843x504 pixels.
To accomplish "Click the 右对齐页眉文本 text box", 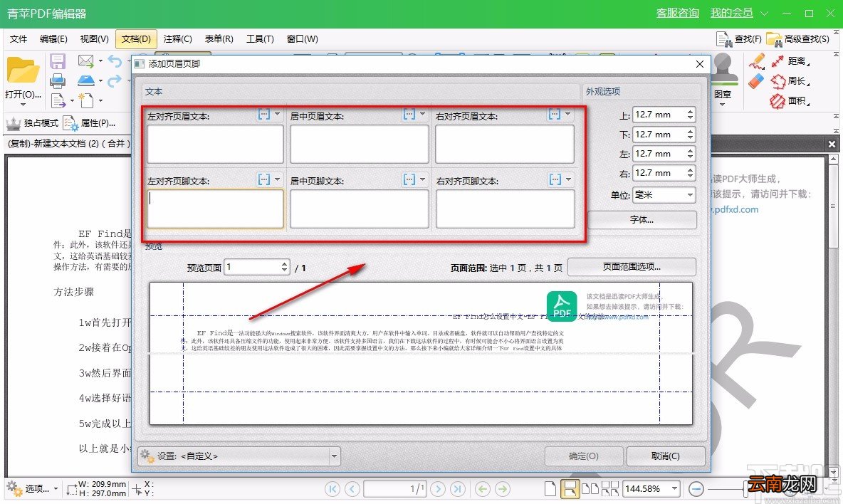I will (505, 144).
